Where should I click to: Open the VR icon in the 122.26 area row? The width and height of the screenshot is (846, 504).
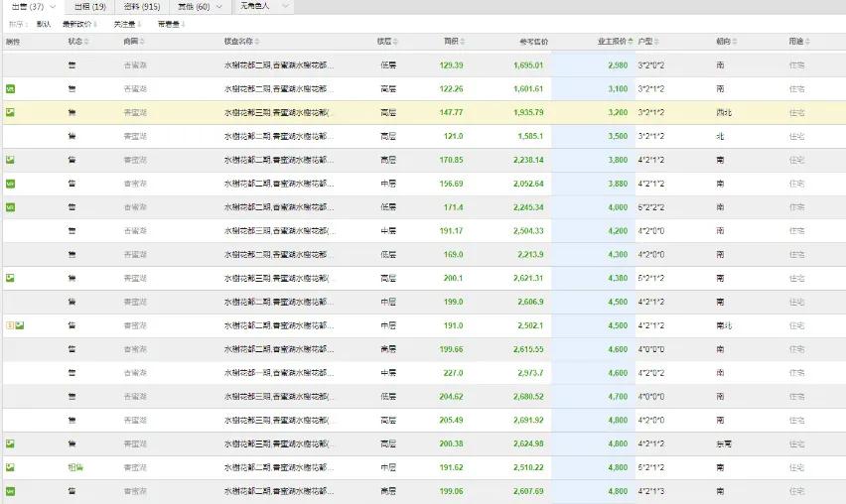click(x=10, y=89)
